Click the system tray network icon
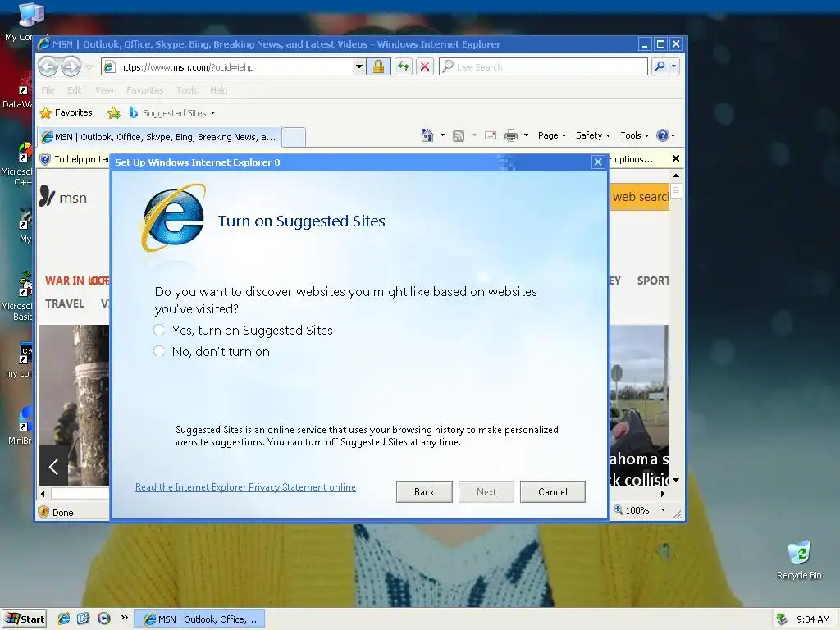The image size is (840, 630). 783,619
